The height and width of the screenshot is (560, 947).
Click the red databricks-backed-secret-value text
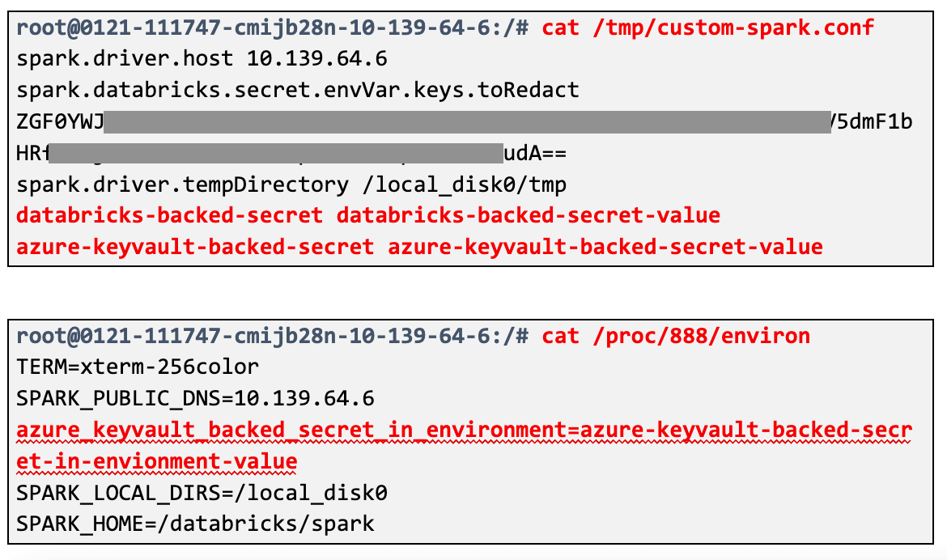(x=528, y=215)
